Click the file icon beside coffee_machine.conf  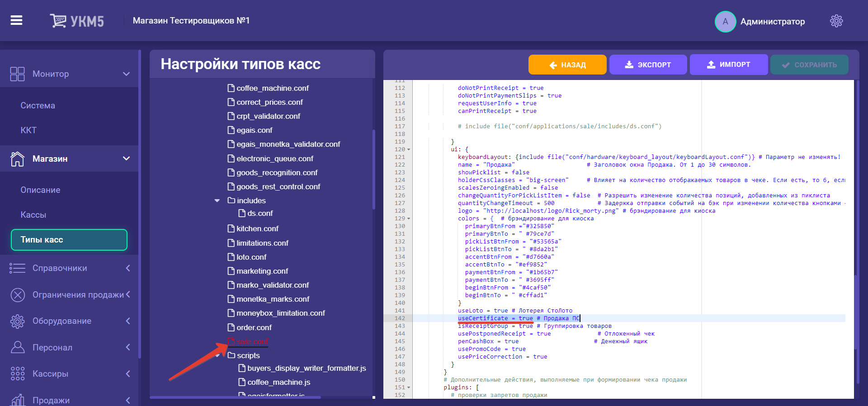[x=231, y=88]
